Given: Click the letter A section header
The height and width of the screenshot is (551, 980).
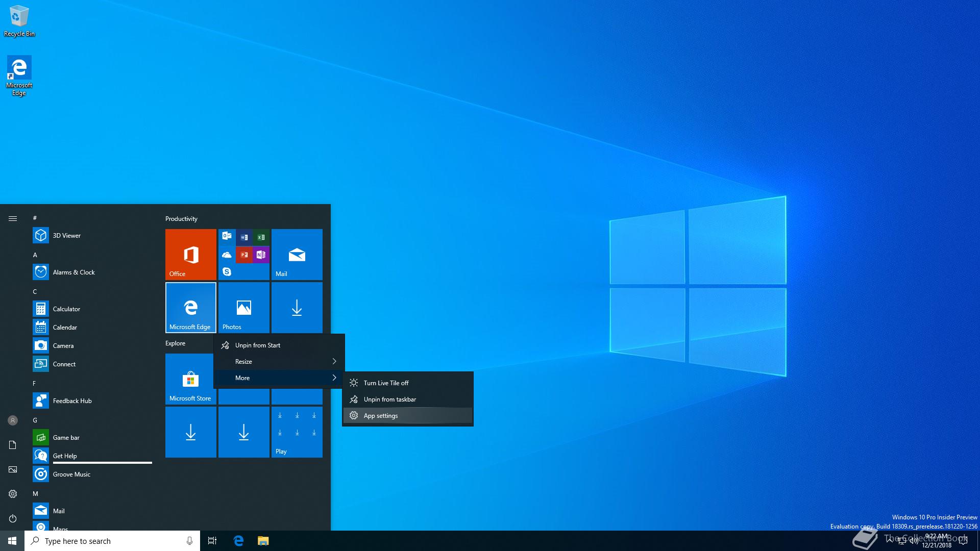Looking at the screenshot, I should (x=35, y=255).
